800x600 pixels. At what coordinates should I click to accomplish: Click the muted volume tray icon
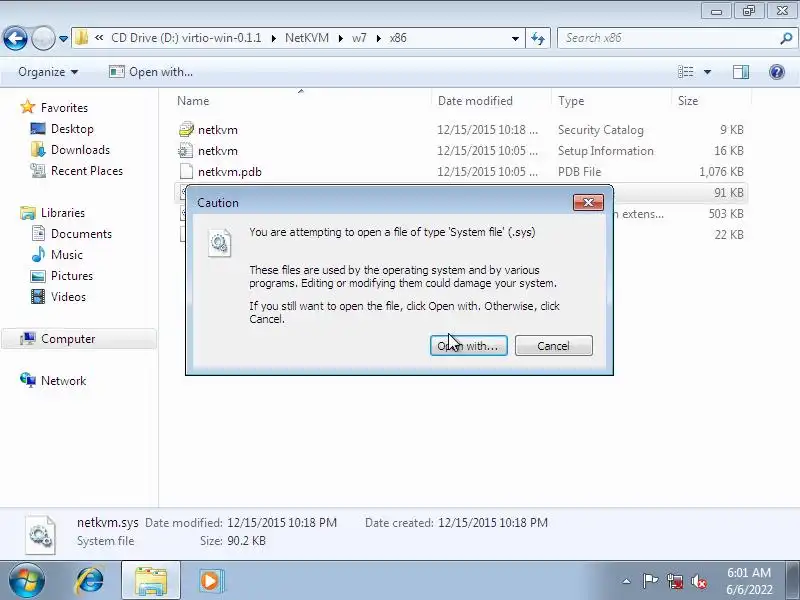[x=698, y=581]
